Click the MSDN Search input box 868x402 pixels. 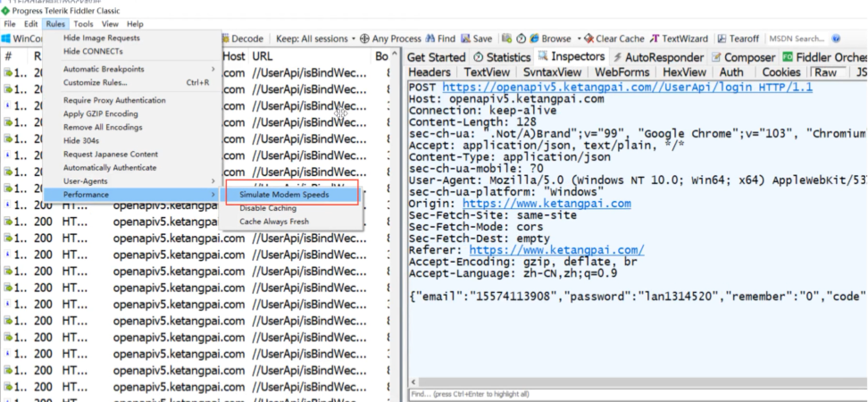tap(797, 38)
